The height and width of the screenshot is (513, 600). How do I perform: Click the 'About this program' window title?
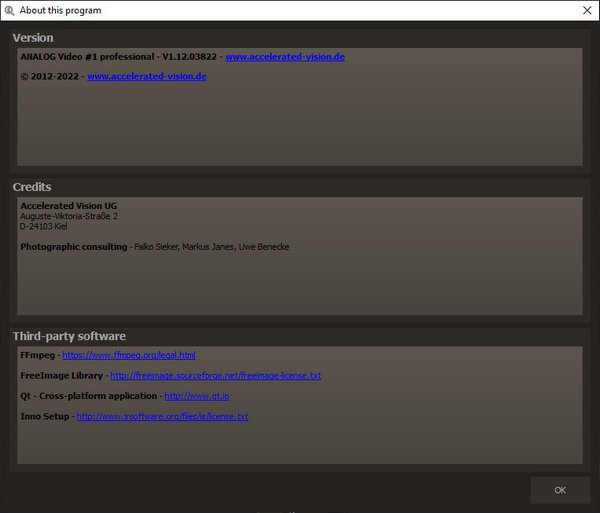click(60, 10)
